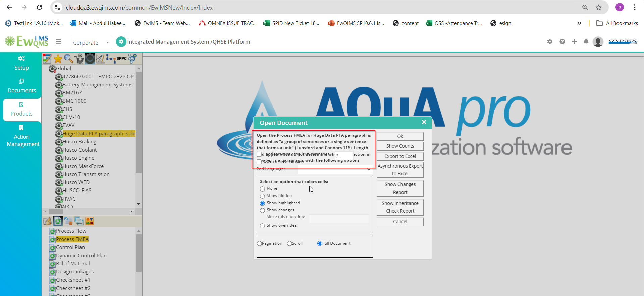Open the TestLink 1.9.16 bookmark
The height and width of the screenshot is (296, 644).
point(34,23)
